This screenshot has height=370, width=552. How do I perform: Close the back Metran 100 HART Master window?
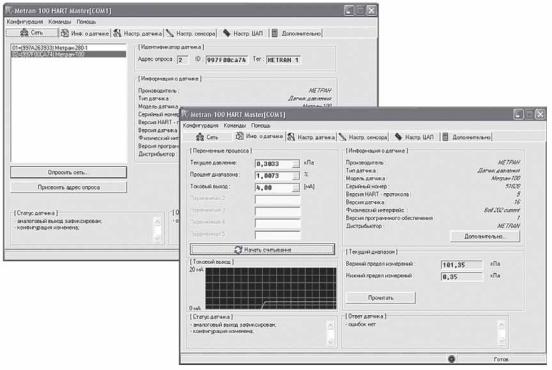click(371, 10)
